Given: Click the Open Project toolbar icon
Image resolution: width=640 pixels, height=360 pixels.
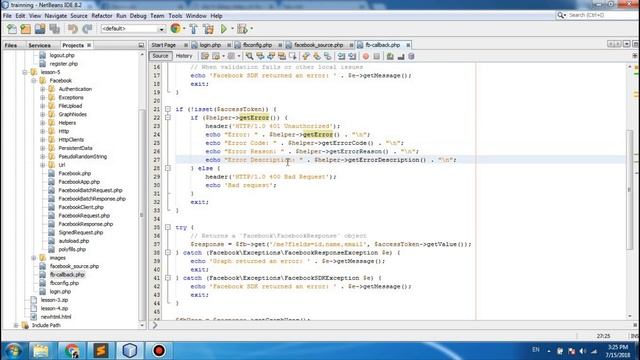Looking at the screenshot, I should [40, 29].
